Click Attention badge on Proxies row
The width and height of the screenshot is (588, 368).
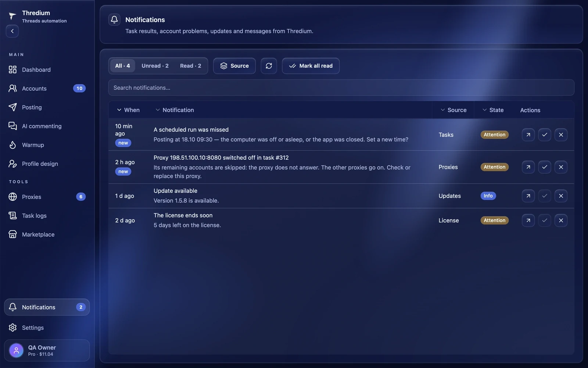[495, 167]
